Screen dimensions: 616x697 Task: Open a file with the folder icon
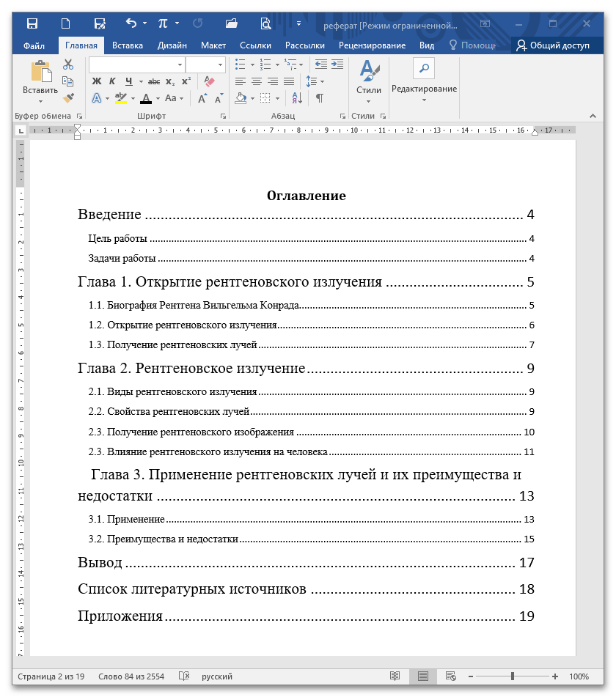click(231, 23)
